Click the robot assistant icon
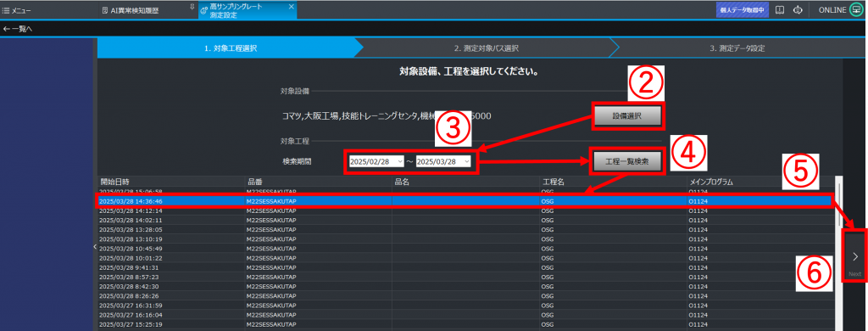The width and height of the screenshot is (868, 331). click(x=798, y=10)
